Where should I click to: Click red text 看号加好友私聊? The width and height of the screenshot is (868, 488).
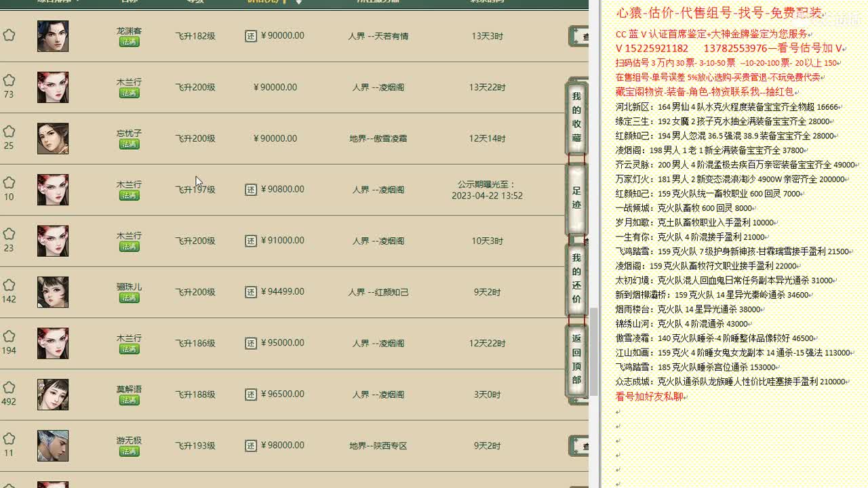[x=649, y=396]
